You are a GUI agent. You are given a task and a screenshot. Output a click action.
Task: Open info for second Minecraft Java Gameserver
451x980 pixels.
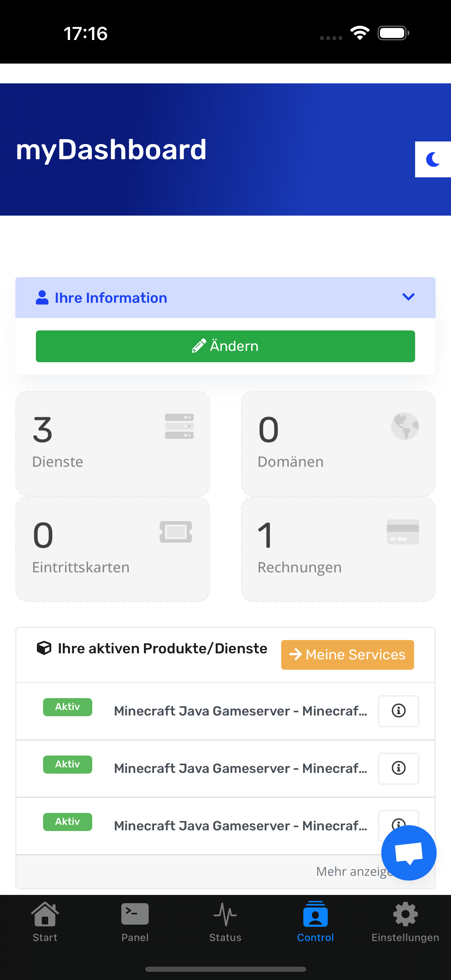(x=398, y=768)
